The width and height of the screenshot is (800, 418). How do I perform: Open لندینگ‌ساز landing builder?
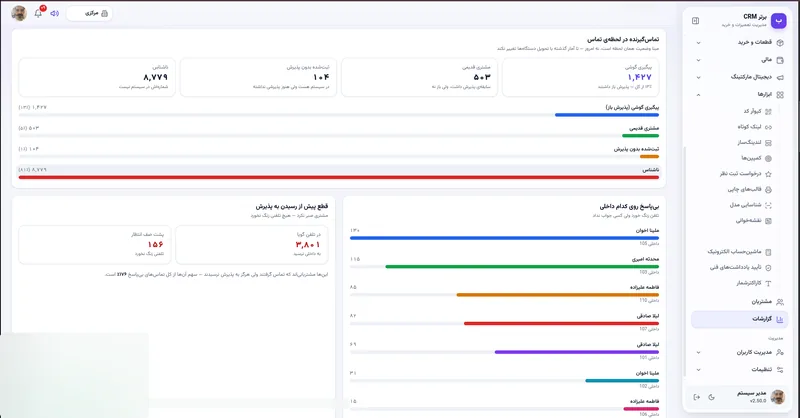point(755,142)
